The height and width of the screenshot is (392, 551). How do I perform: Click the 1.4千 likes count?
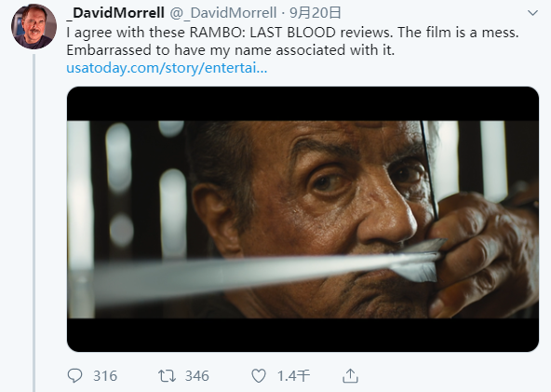293,376
